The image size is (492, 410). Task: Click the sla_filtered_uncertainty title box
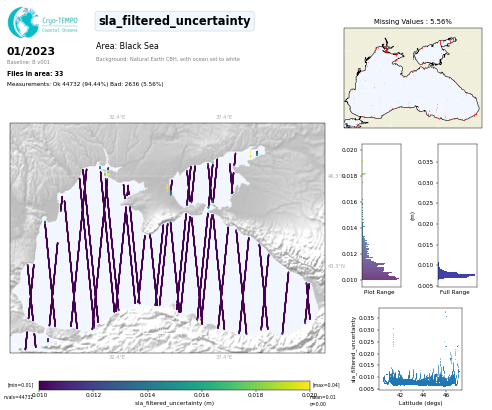175,21
